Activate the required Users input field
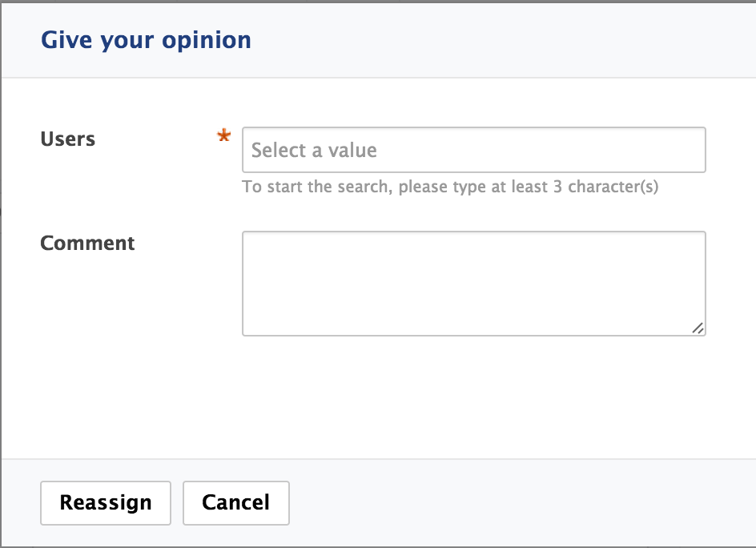This screenshot has height=548, width=756. [x=474, y=150]
